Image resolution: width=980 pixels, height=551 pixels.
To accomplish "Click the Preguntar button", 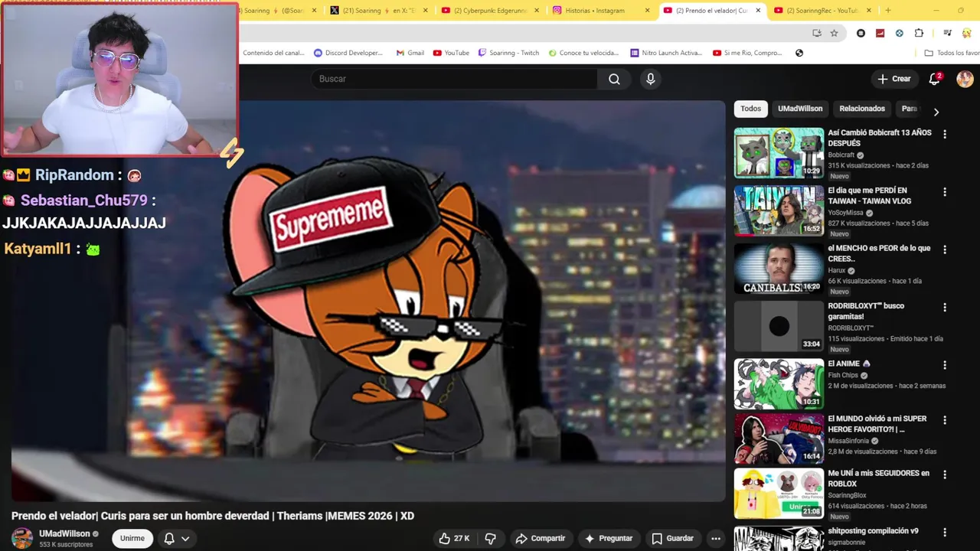I will (609, 538).
